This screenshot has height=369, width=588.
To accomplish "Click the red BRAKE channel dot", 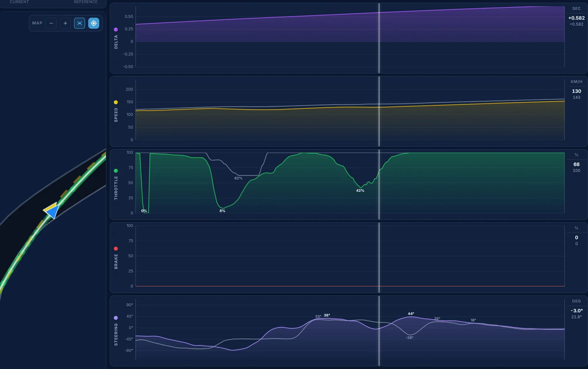I will tap(116, 249).
